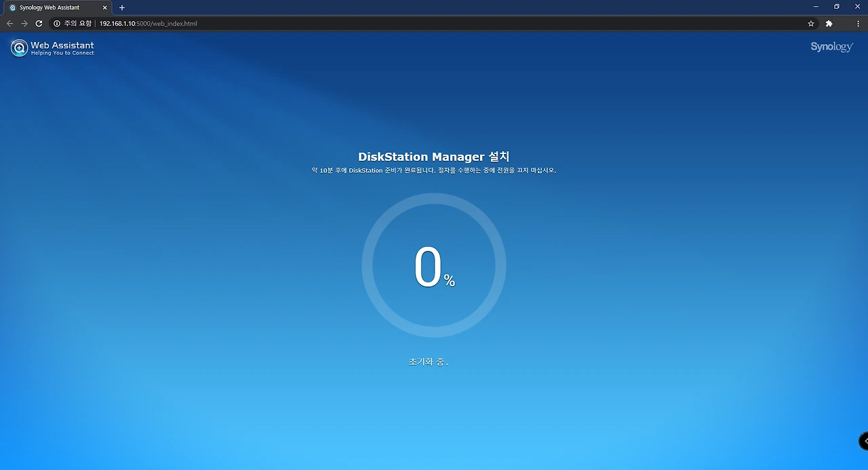This screenshot has width=868, height=470.
Task: Select the Synology Web Assistant tab
Action: (x=58, y=7)
